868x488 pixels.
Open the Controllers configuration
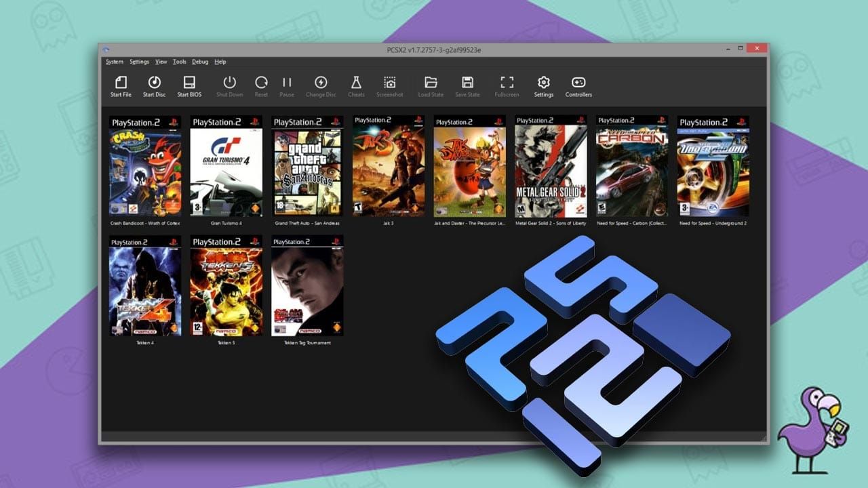(x=578, y=85)
